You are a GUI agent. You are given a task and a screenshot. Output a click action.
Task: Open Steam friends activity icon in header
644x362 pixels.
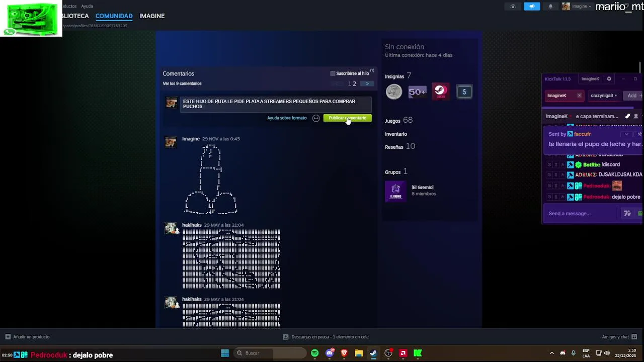pos(513,7)
